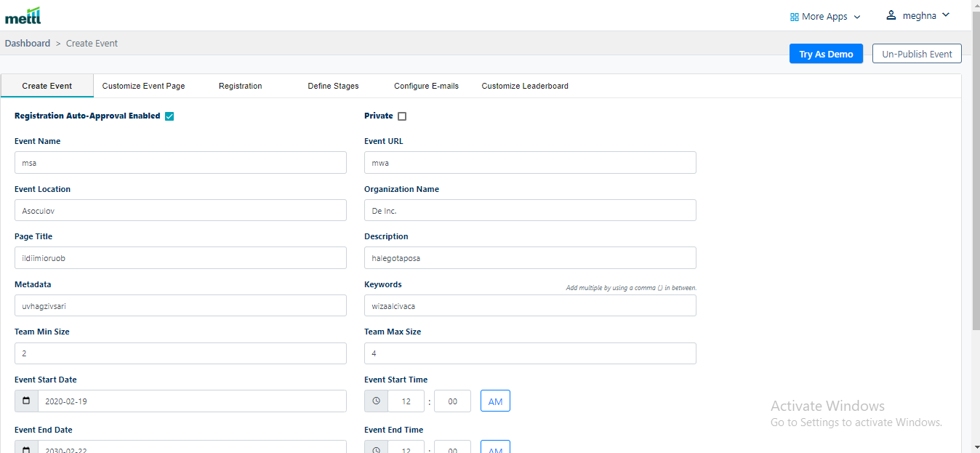Click the Mettl logo
Image resolution: width=980 pixels, height=453 pixels.
point(23,15)
